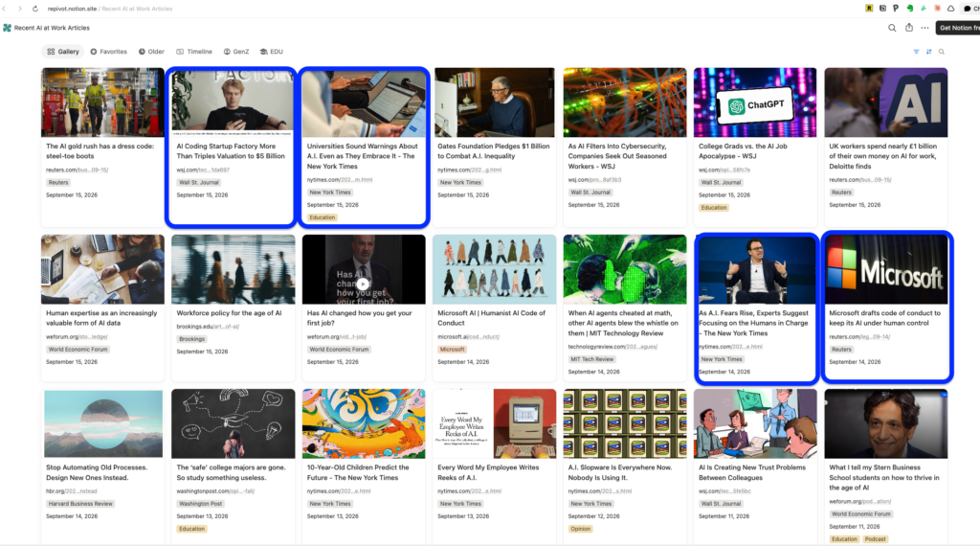This screenshot has height=546, width=980.
Task: Select the Gallery view tab
Action: (x=63, y=52)
